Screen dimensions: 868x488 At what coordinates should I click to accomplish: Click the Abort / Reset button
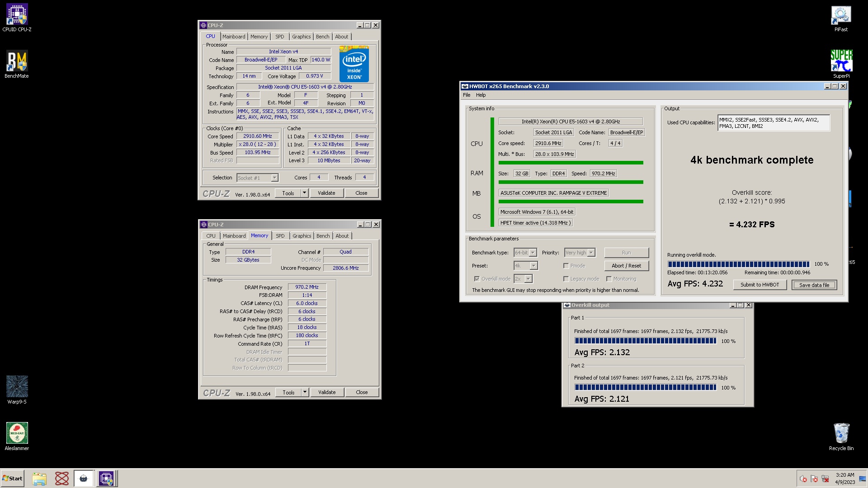click(x=627, y=266)
